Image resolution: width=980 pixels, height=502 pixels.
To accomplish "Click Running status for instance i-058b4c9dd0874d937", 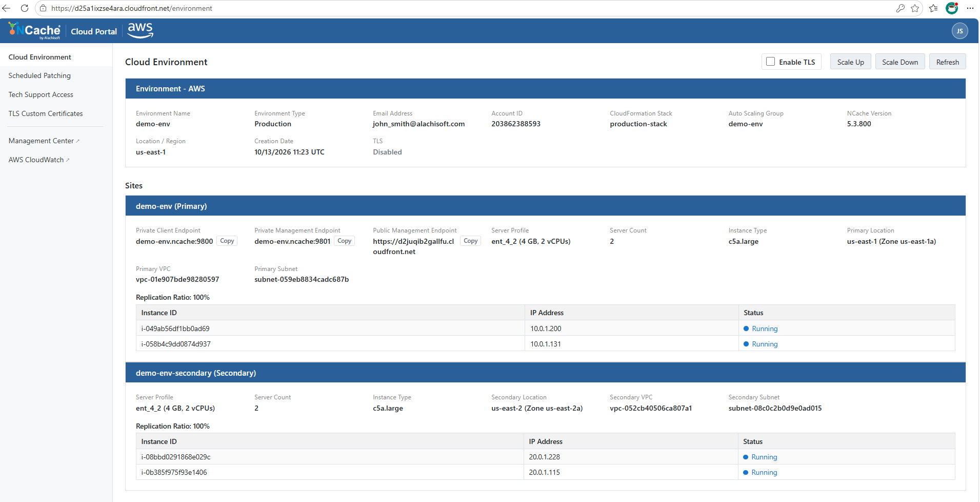I will pyautogui.click(x=765, y=344).
